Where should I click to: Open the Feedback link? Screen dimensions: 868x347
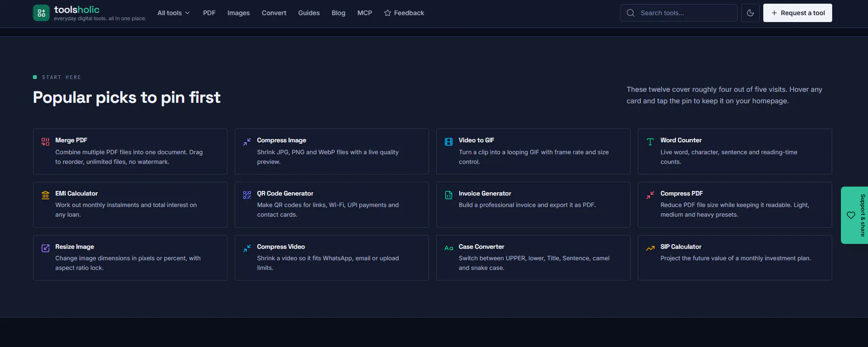(404, 13)
